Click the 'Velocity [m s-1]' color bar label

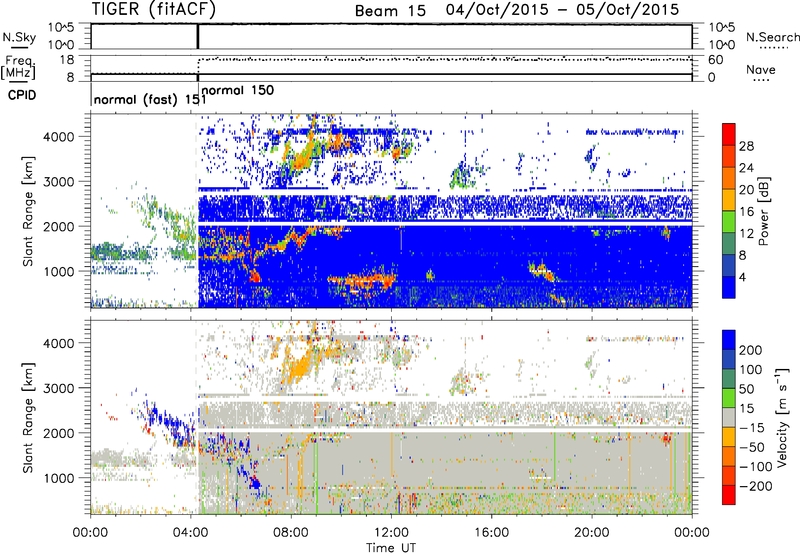coord(781,417)
